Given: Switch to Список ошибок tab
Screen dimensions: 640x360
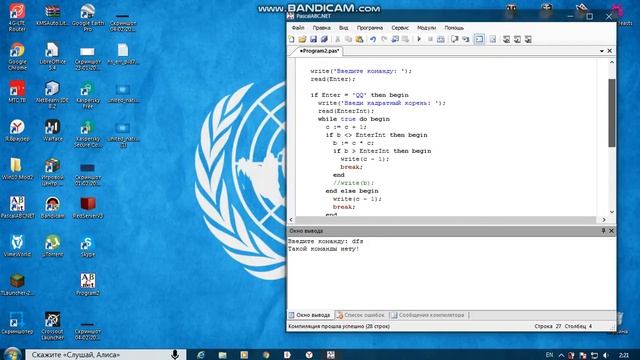Looking at the screenshot, I should 361,315.
